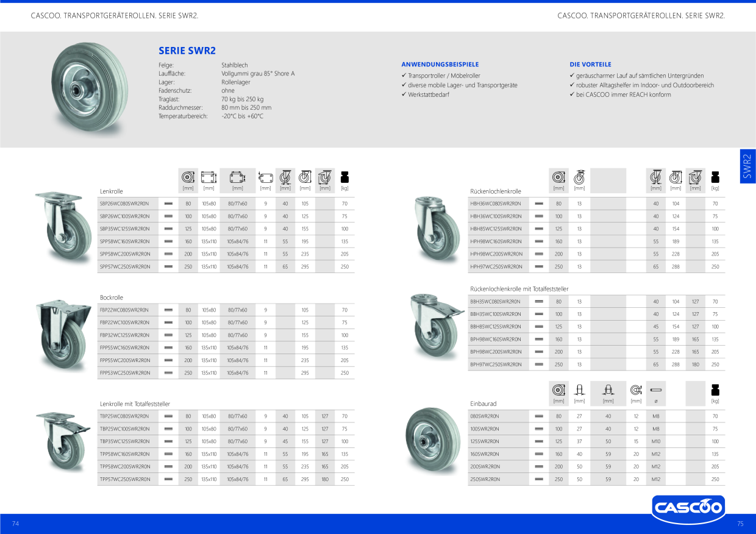Click the DIE VORTEILE heading
Image resolution: width=756 pixels, height=534 pixels.
pos(590,64)
